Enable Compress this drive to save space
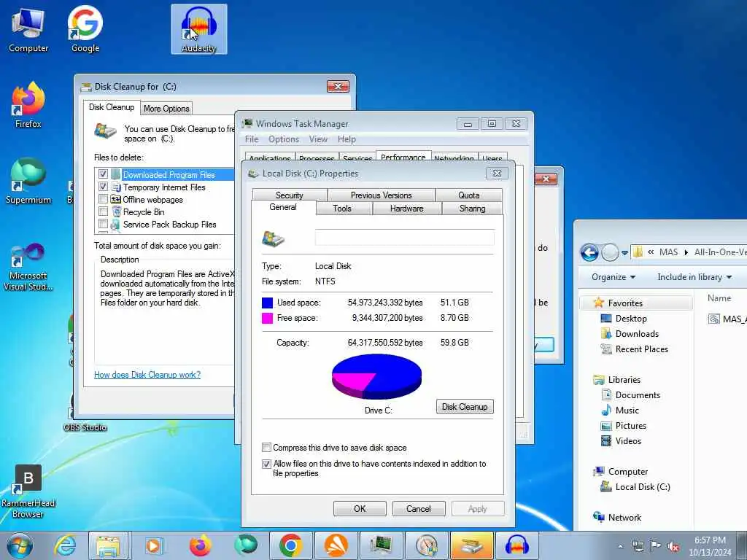 click(x=267, y=448)
